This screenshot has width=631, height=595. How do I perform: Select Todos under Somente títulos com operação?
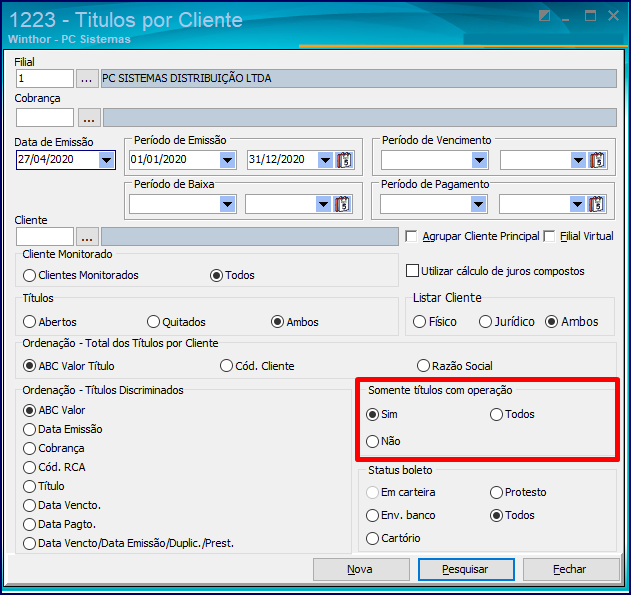pos(496,414)
